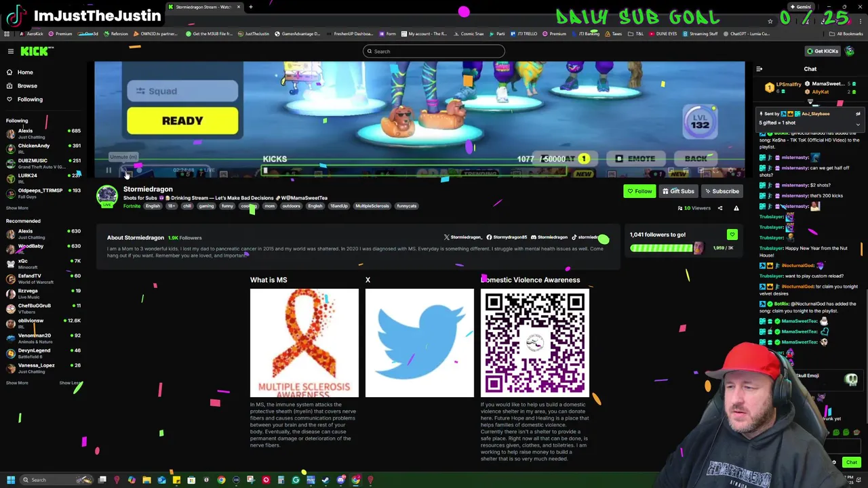
Task: Click Gift Subs button
Action: tap(678, 191)
